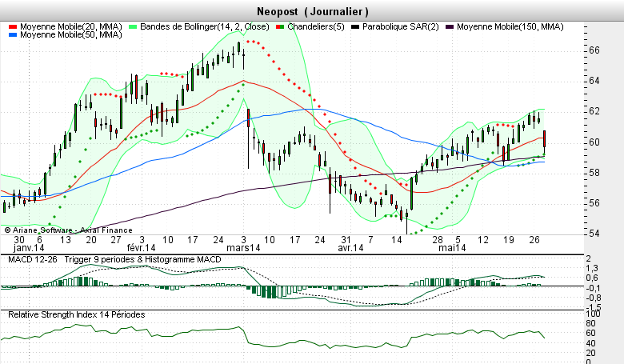The width and height of the screenshot is (624, 364).
Task: Click the date tick "28" before mai14
Action: tap(438, 240)
